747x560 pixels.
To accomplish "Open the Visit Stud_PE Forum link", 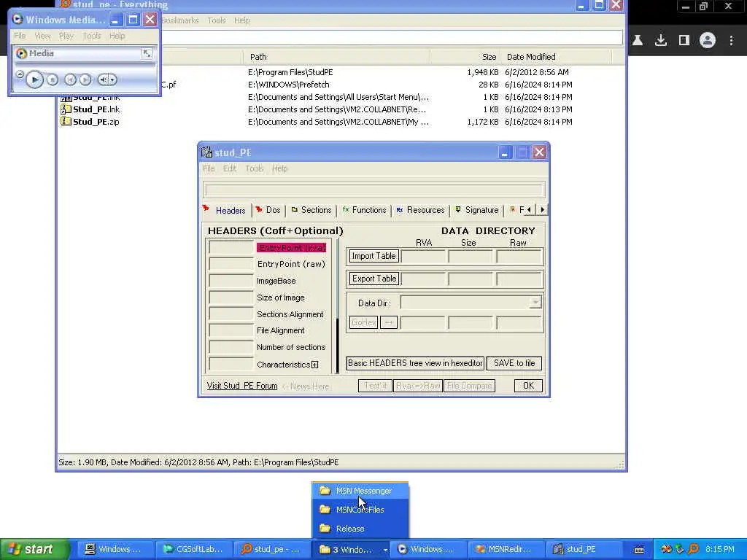I will pyautogui.click(x=242, y=386).
